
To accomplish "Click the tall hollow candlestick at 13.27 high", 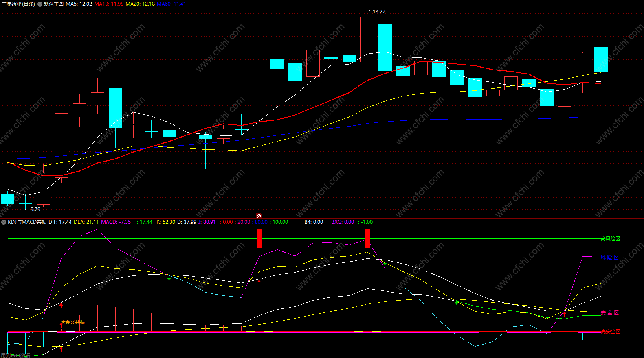I will [x=367, y=39].
